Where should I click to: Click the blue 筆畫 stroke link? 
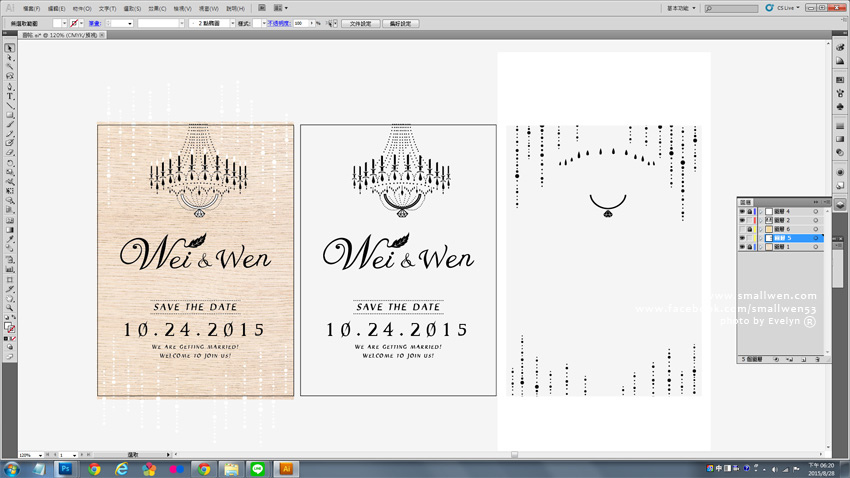95,23
